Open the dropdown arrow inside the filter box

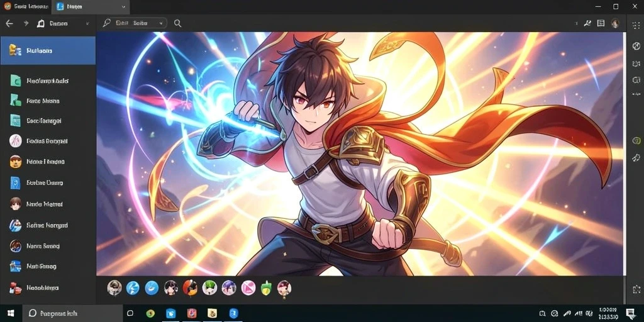(160, 24)
